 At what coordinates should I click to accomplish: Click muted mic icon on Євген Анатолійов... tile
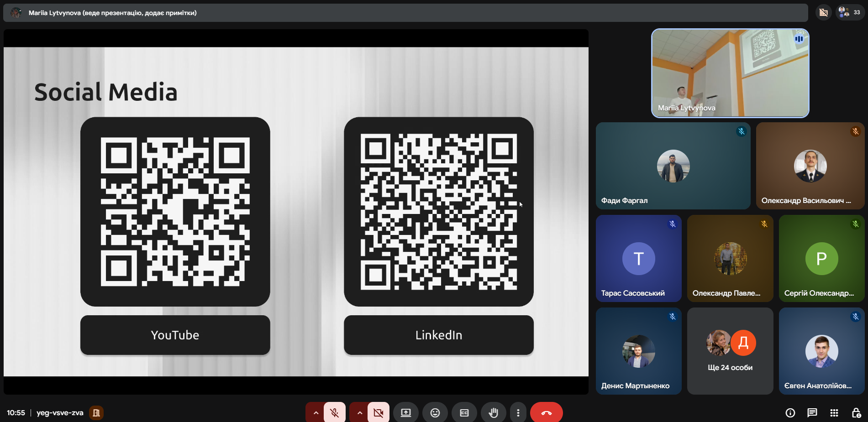click(x=856, y=317)
